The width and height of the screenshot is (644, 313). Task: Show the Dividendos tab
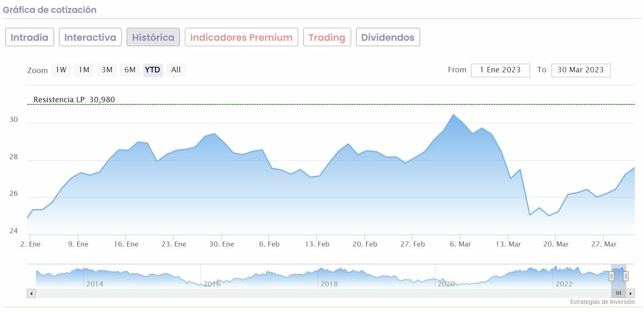click(388, 37)
